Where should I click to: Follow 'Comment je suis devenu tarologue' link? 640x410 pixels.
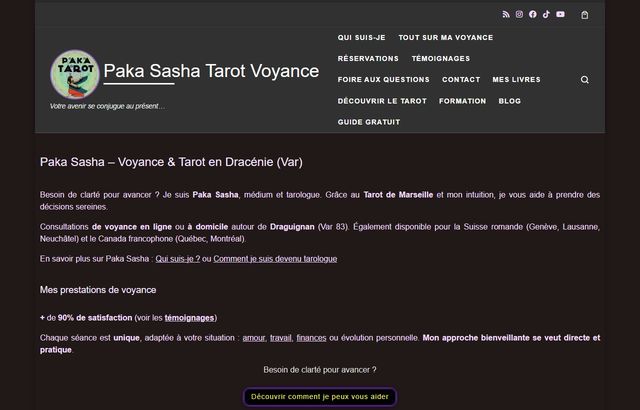275,259
